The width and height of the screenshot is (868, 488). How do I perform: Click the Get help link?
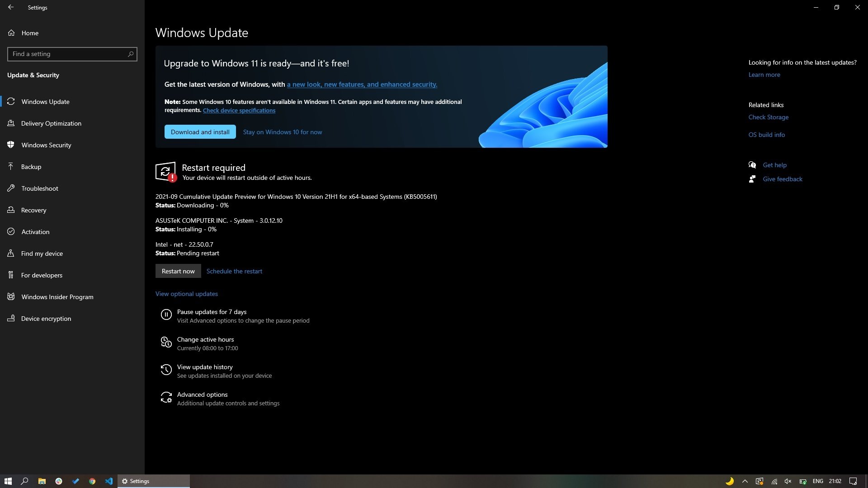point(774,165)
